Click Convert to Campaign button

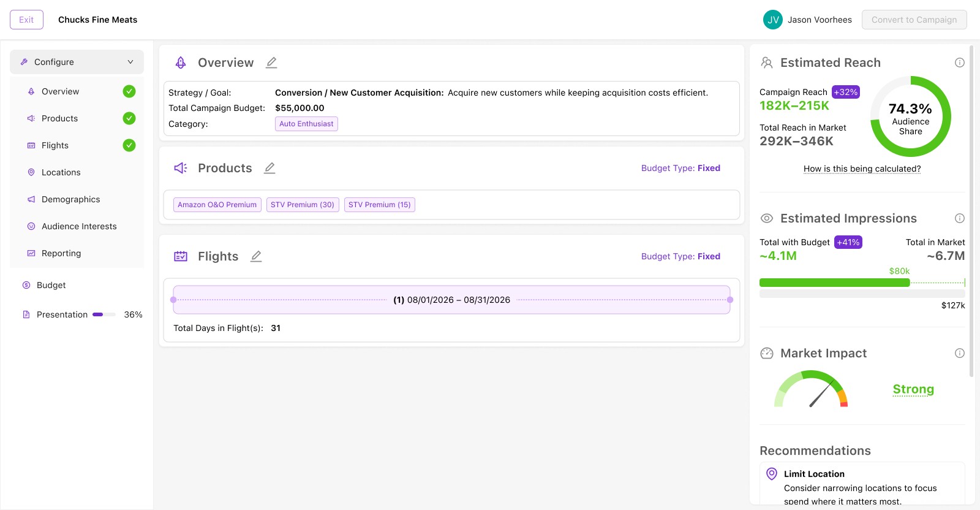pos(914,20)
